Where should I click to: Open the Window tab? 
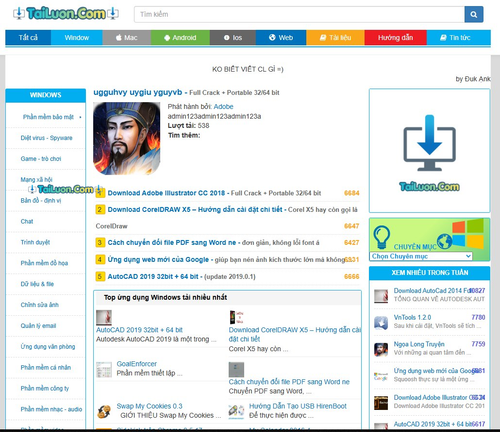coord(77,37)
